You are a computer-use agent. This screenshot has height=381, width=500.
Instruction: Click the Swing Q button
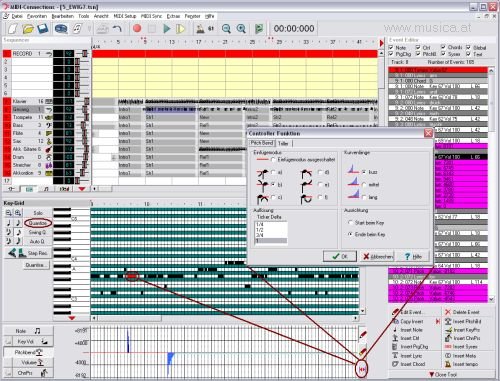pos(37,232)
